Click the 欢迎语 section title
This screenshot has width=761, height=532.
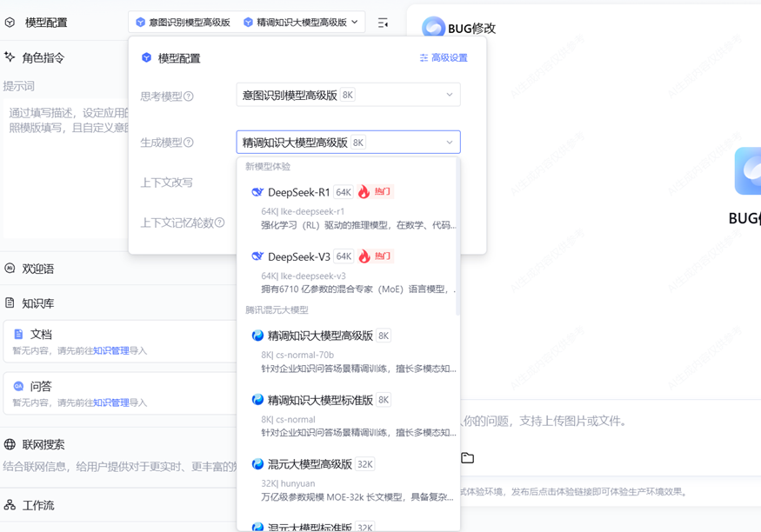38,269
